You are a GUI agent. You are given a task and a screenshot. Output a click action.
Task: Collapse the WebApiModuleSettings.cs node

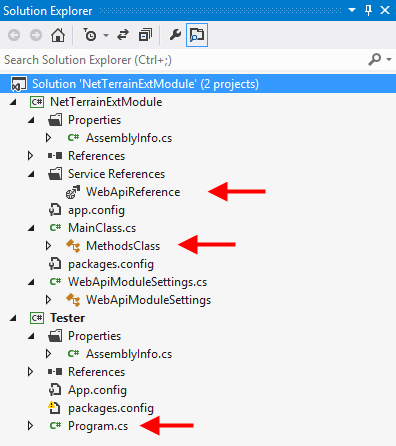31,282
